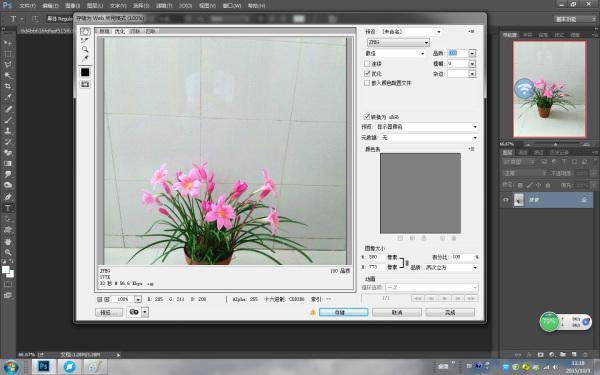Select the Eyedropper tool in Save for Web dialog
Image resolution: width=600 pixels, height=375 pixels.
(85, 58)
